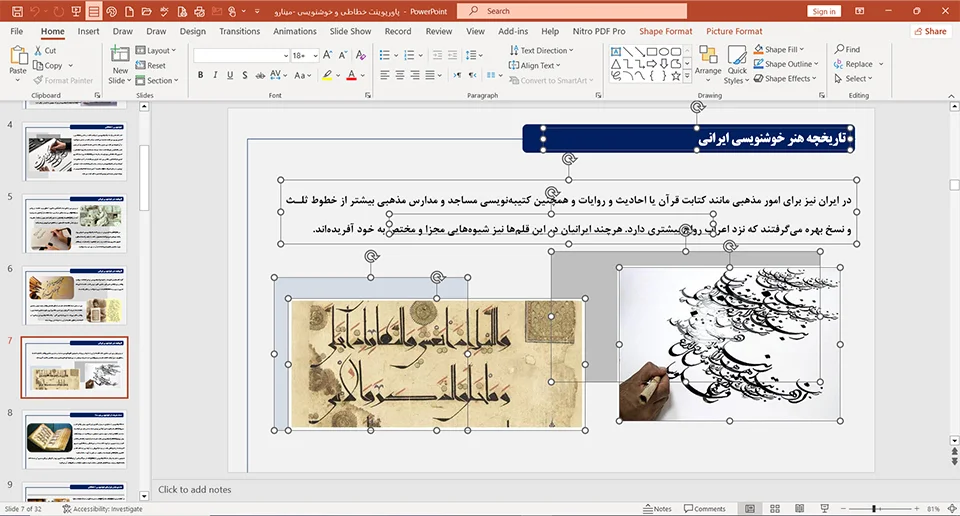Image resolution: width=960 pixels, height=516 pixels.
Task: Open the Shape Format tab
Action: coord(666,31)
